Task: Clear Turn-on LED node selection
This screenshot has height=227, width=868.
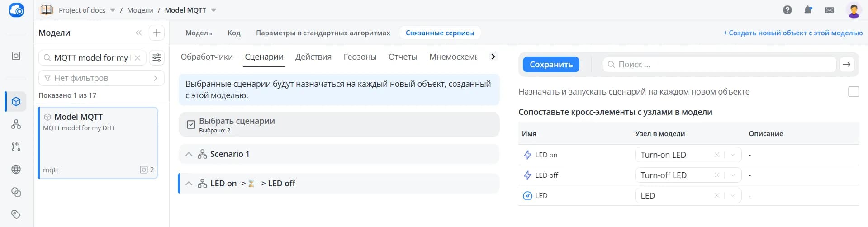Action: point(717,155)
